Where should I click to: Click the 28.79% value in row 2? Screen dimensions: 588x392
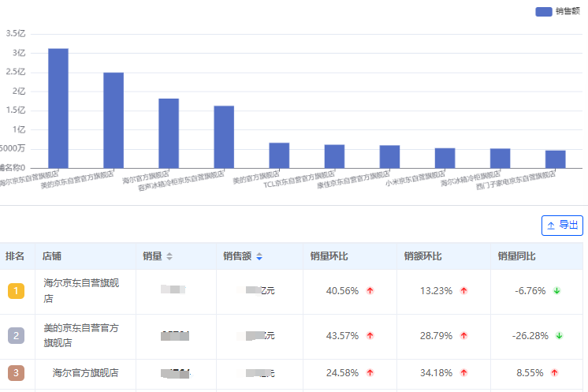(x=436, y=335)
